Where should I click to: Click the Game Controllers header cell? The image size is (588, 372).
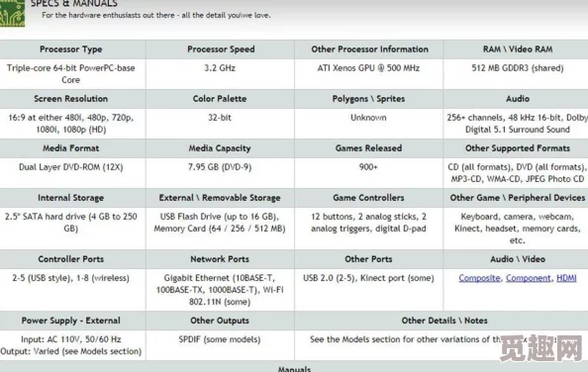368,198
